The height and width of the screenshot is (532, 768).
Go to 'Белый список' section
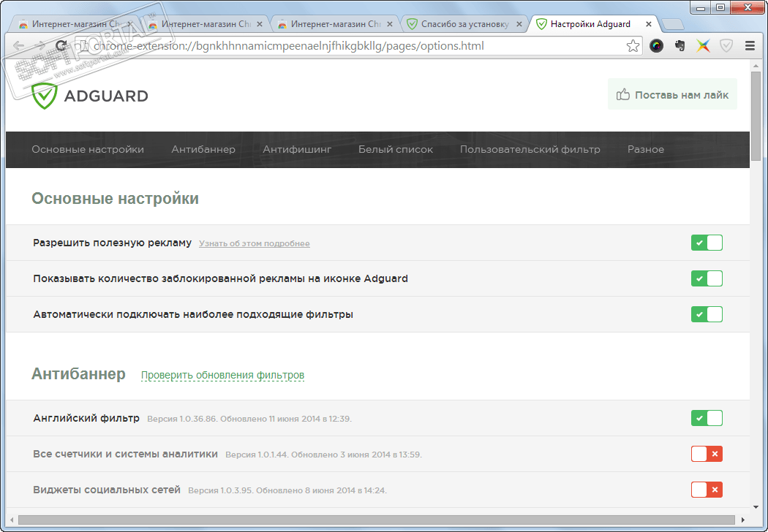396,149
